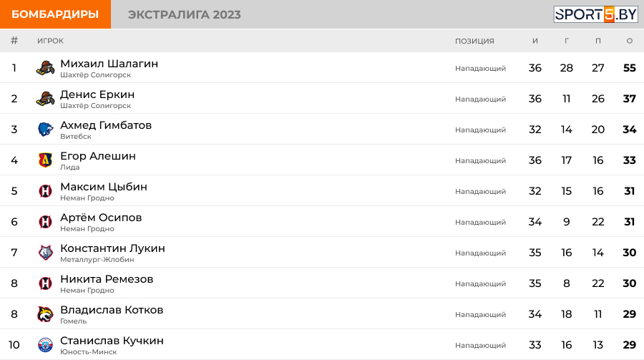The width and height of the screenshot is (644, 360).
Task: Open the SPORT5.BY site logo
Action: (x=595, y=14)
